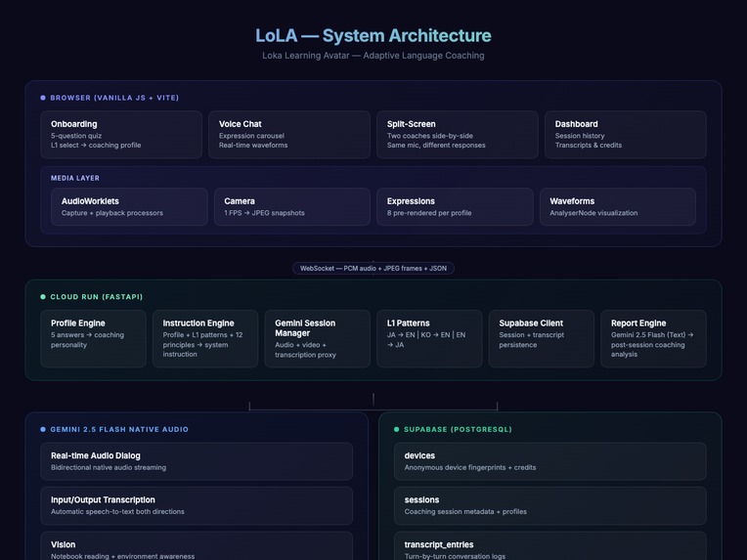Select the Onboarding card
Image resolution: width=747 pixels, height=560 pixels.
(121, 135)
